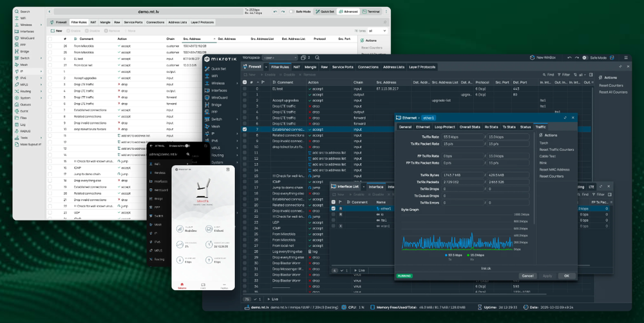Check select-all checkbox in dark firewall table header
The height and width of the screenshot is (323, 644).
(x=245, y=82)
